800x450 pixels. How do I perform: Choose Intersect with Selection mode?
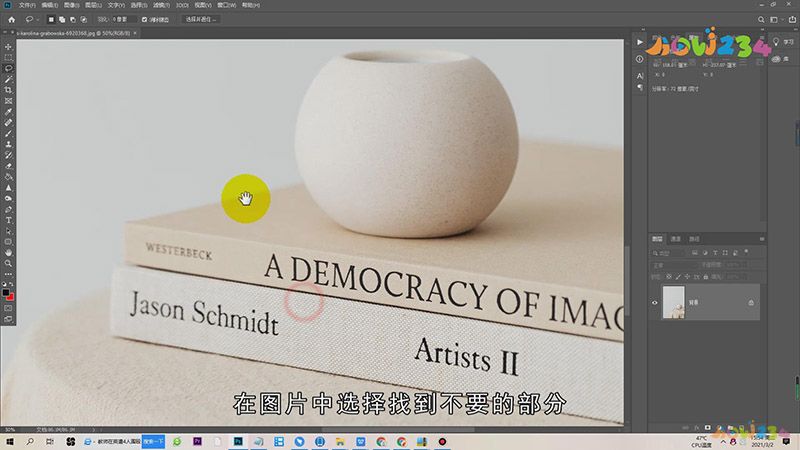84,19
